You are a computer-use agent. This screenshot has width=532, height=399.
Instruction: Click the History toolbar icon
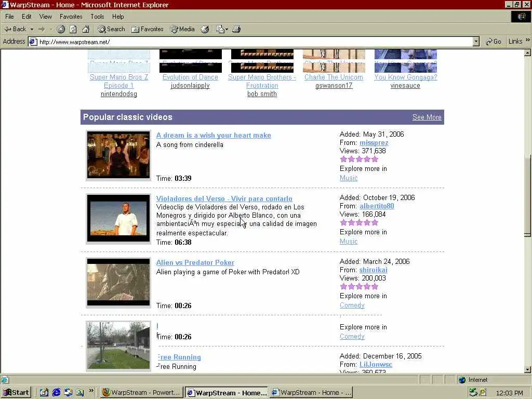(205, 29)
